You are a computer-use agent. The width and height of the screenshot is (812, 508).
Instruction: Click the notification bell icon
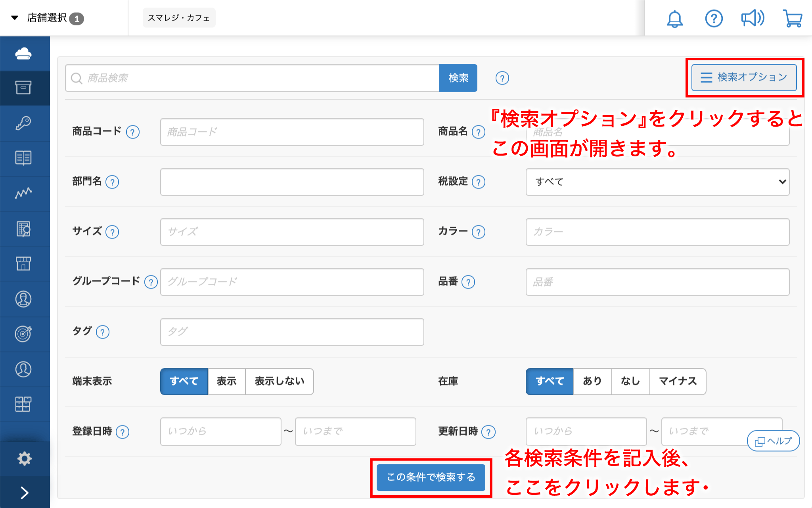(674, 19)
